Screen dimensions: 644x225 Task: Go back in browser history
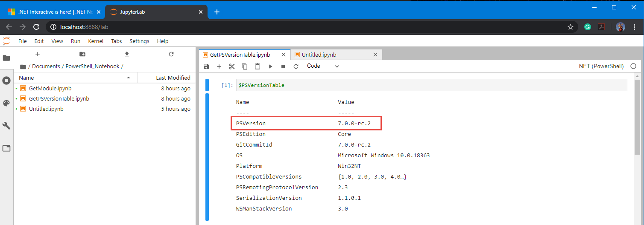coord(9,27)
